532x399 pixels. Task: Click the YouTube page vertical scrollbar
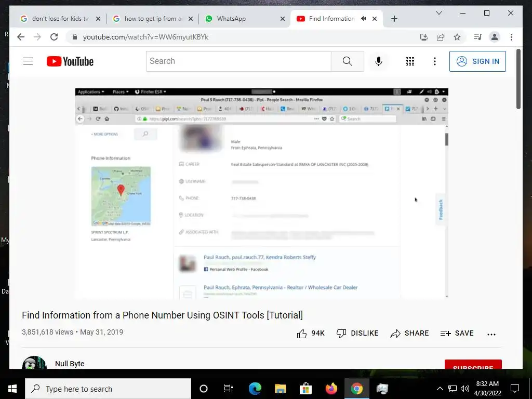pos(518,79)
